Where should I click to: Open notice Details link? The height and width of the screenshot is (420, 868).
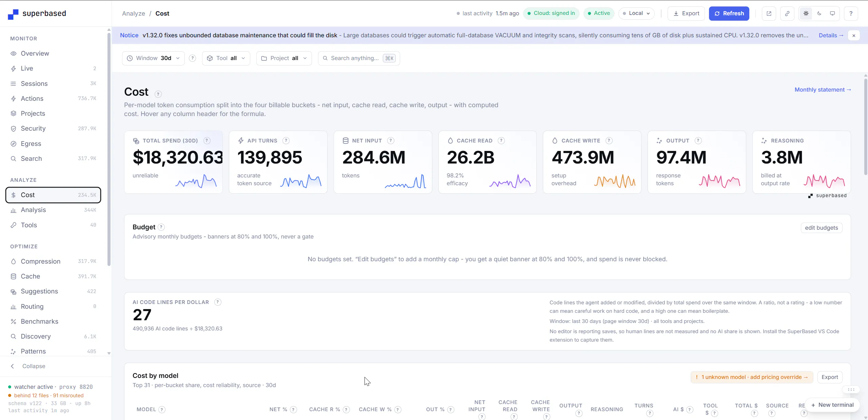[831, 35]
